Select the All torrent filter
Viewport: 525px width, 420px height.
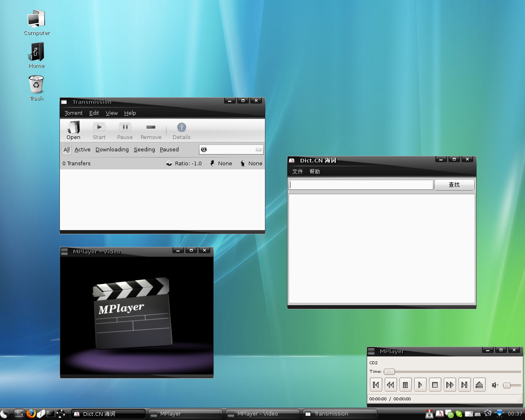[x=66, y=150]
